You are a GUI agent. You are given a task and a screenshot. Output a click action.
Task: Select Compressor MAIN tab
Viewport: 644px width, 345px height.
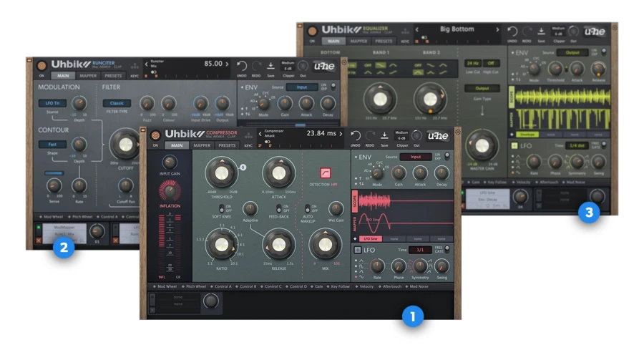click(x=177, y=145)
